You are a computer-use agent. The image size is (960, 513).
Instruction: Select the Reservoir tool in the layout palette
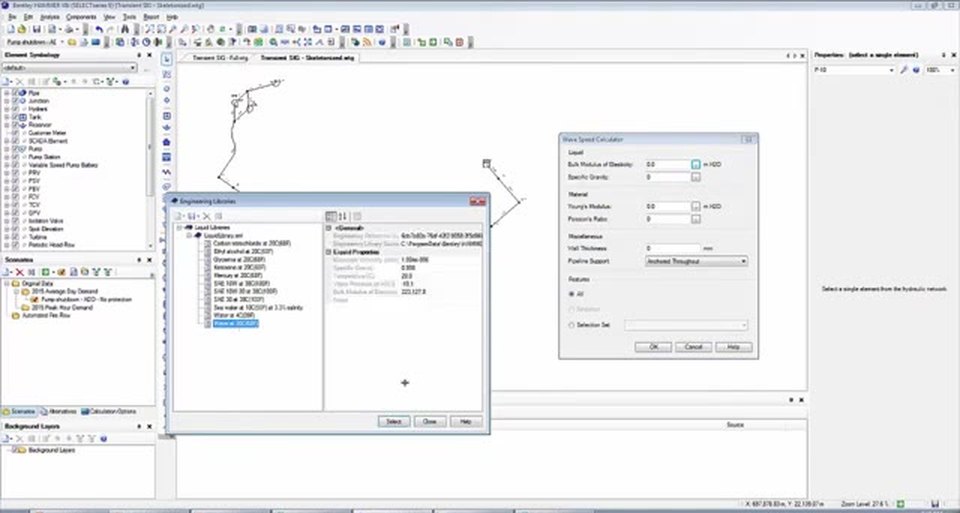(167, 129)
